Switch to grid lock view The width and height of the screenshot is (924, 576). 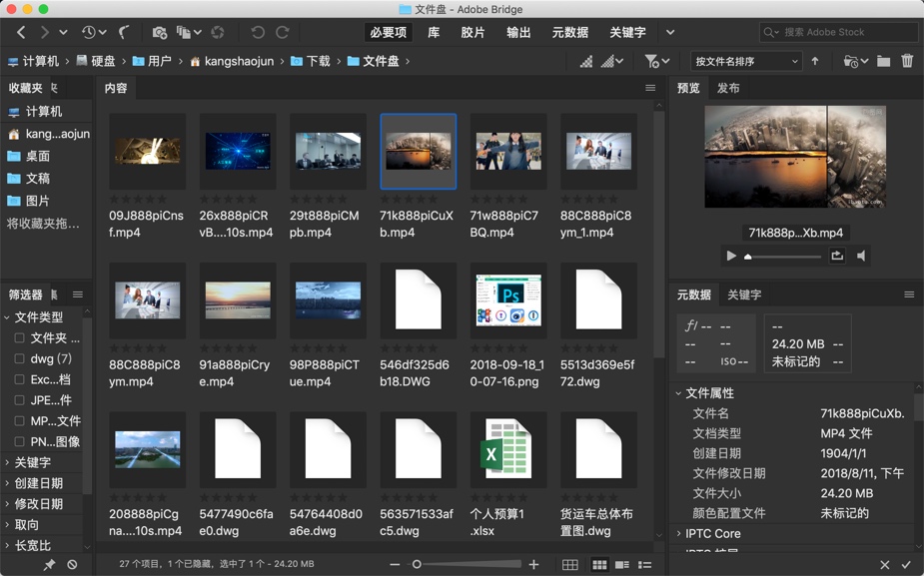tap(569, 564)
